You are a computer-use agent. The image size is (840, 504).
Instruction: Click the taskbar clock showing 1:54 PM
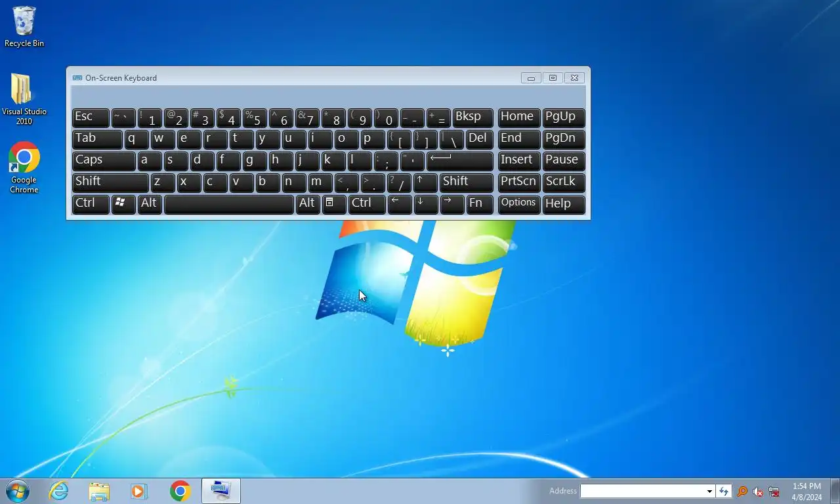pos(807,492)
